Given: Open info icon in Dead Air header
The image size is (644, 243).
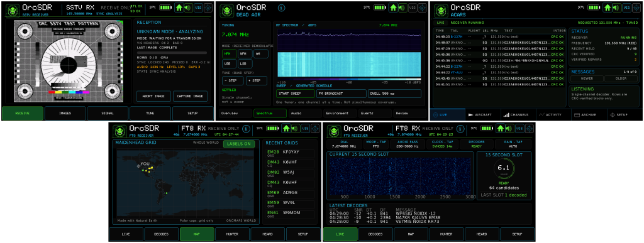Looking at the screenshot, I should pos(281,8).
